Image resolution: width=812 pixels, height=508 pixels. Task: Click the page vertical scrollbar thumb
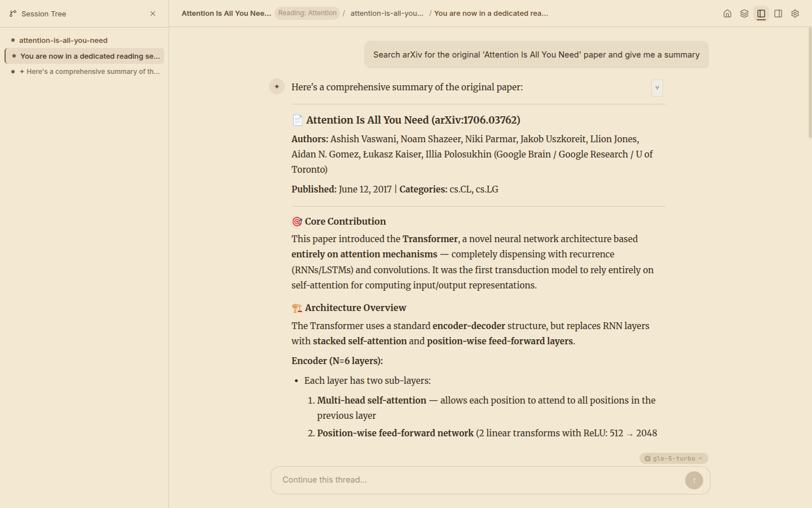click(x=810, y=83)
